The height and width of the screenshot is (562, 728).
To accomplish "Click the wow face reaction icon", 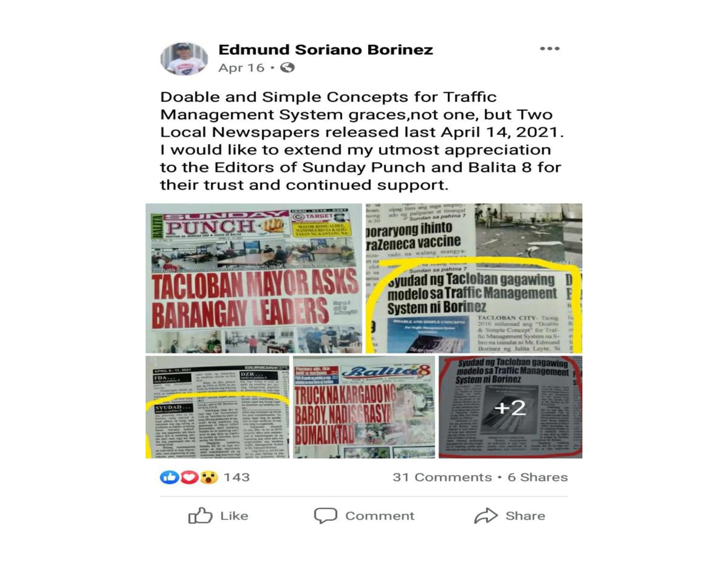I will [209, 477].
